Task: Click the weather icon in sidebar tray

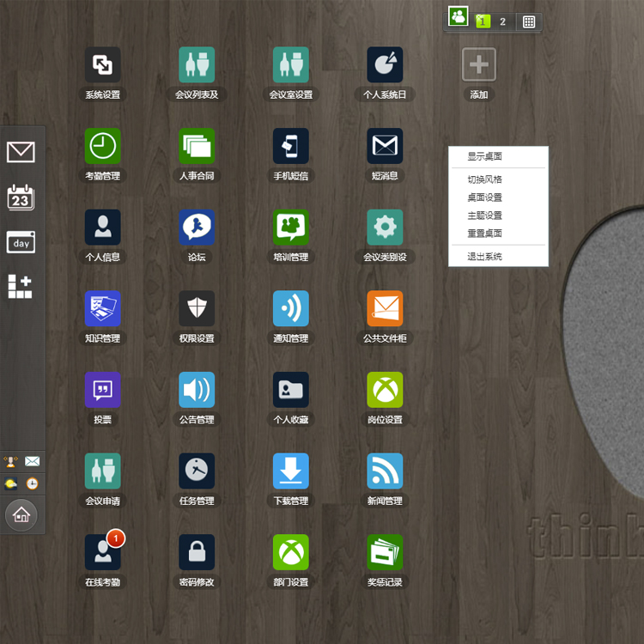Action: click(x=10, y=483)
